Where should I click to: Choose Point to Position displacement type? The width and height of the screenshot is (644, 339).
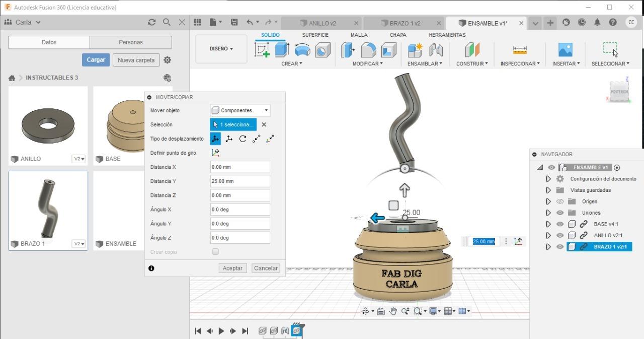coord(271,139)
